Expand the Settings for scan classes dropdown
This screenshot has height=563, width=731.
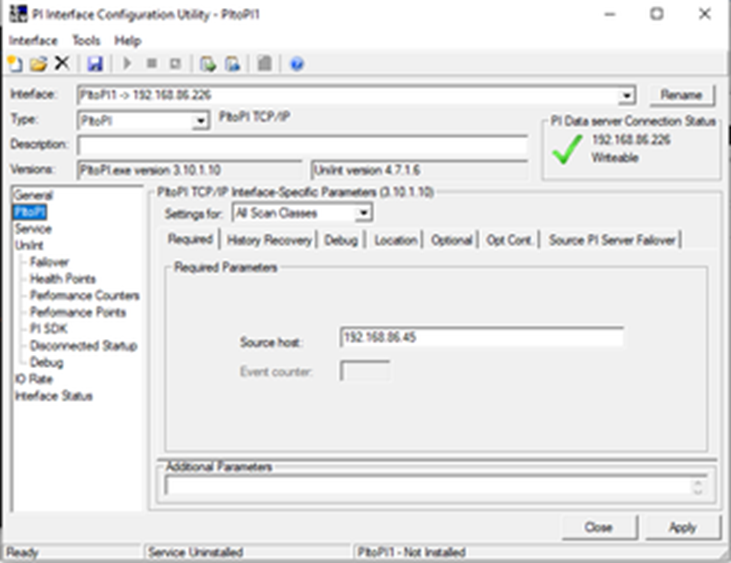(363, 213)
